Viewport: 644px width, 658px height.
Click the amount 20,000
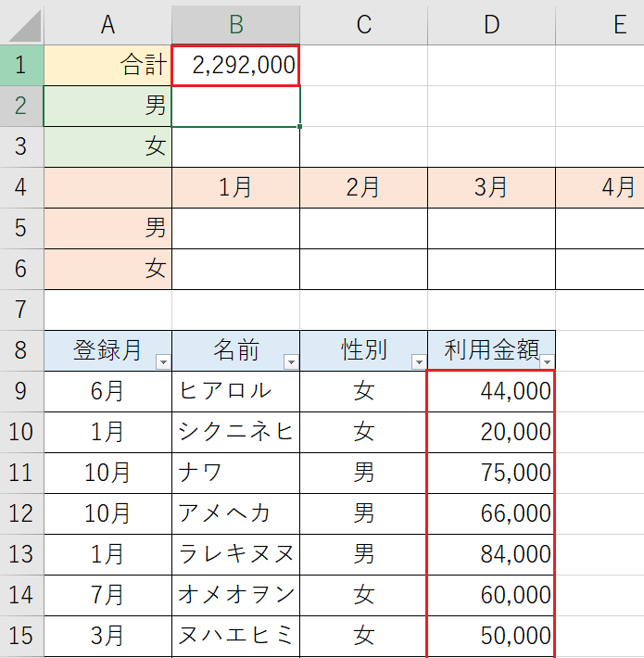[x=491, y=432]
